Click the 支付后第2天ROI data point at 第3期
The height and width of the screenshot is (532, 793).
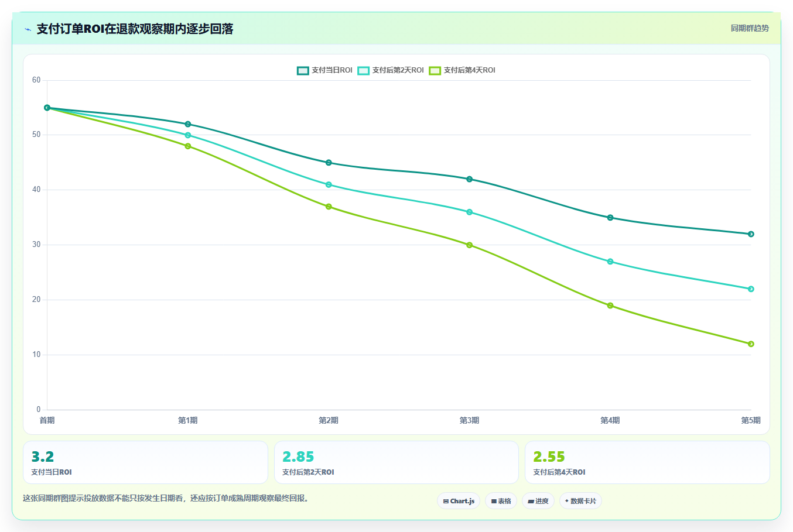tap(470, 212)
